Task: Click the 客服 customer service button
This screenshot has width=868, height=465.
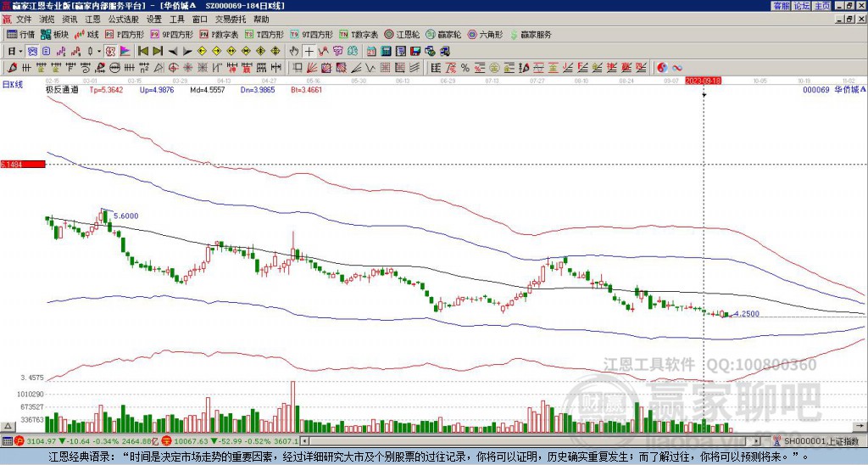Action: (782, 6)
